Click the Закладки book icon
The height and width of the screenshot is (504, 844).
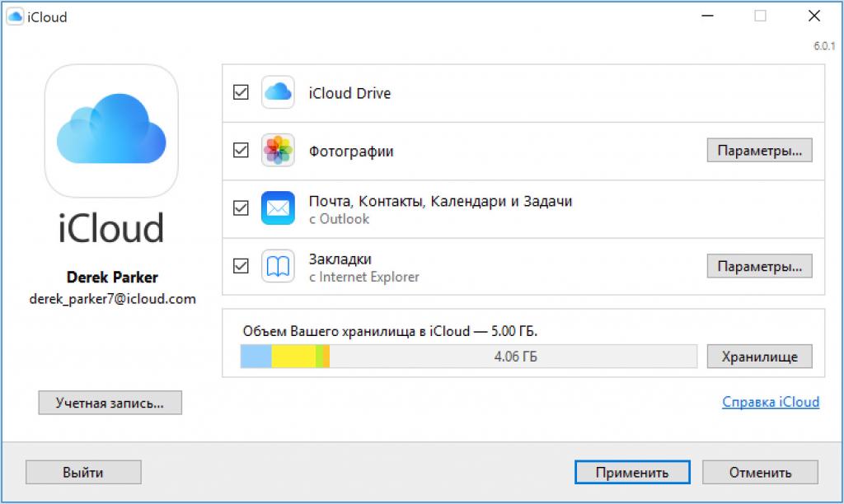(278, 266)
